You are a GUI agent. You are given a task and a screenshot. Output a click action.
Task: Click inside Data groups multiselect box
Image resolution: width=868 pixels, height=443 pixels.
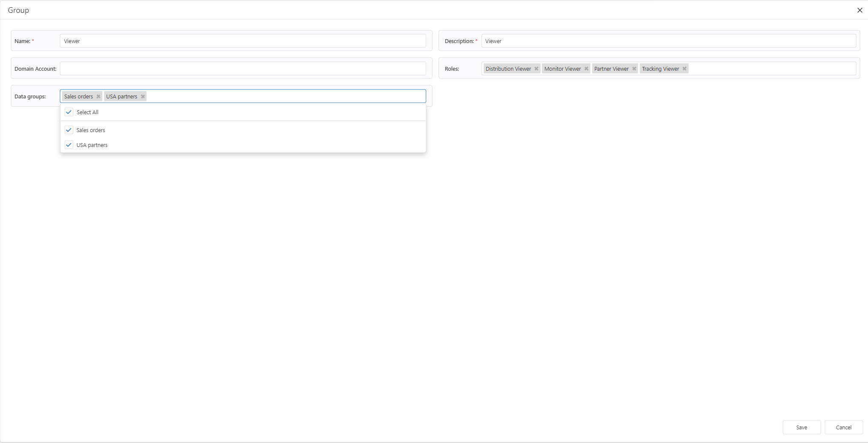(x=285, y=97)
